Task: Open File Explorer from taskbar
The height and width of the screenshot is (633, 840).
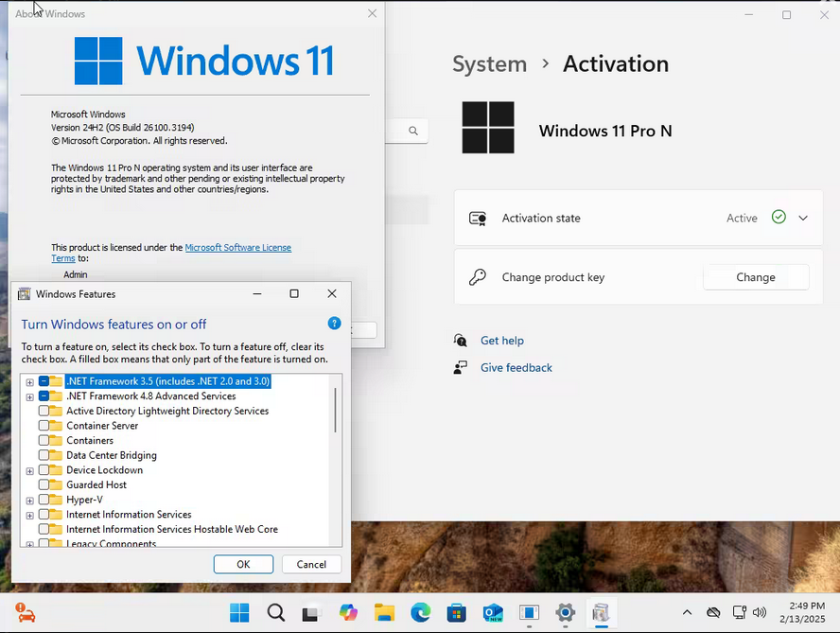Action: (x=384, y=612)
